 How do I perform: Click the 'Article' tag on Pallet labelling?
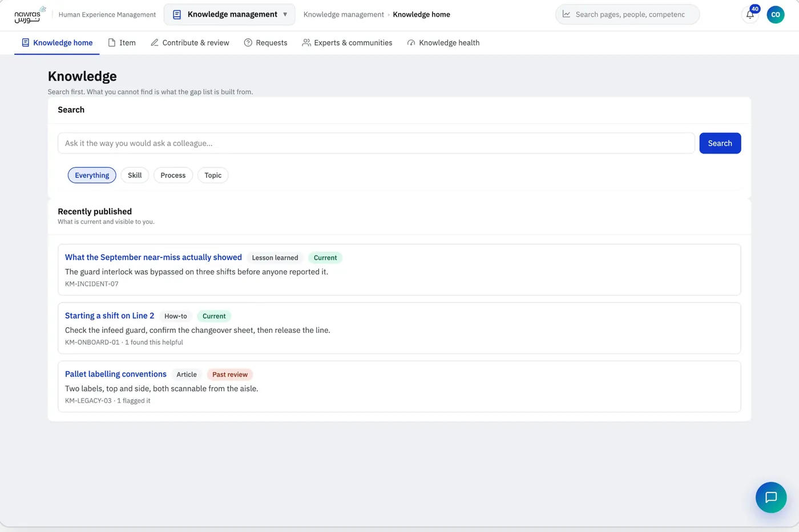pyautogui.click(x=187, y=374)
